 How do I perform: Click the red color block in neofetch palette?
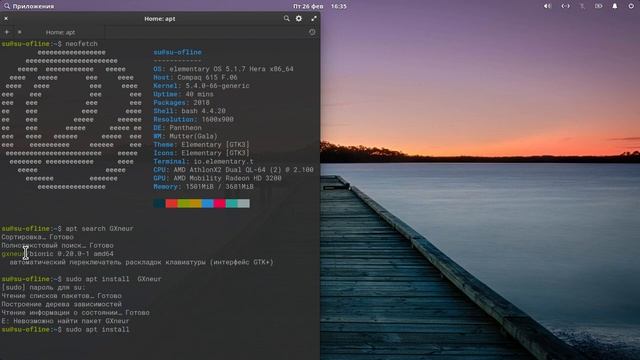coord(171,203)
